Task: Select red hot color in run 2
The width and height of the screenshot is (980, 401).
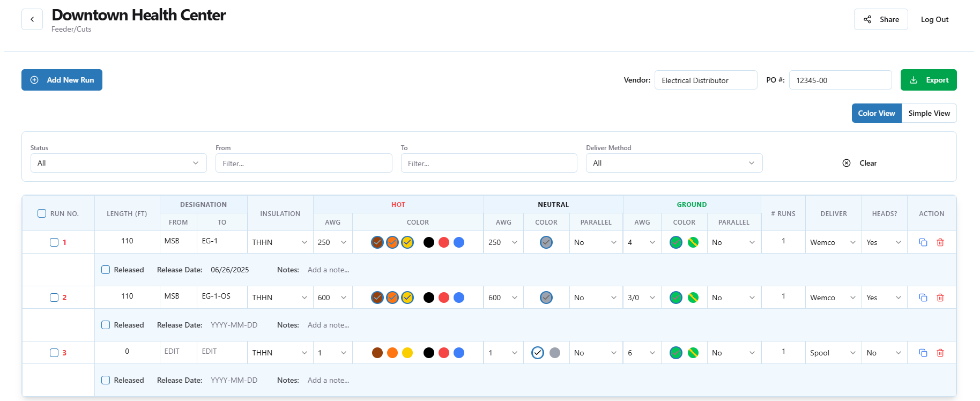Action: pos(444,298)
